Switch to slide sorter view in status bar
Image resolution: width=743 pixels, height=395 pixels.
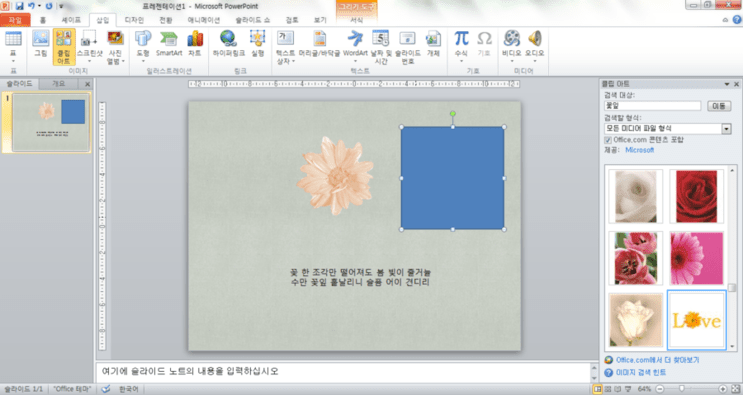click(x=608, y=389)
